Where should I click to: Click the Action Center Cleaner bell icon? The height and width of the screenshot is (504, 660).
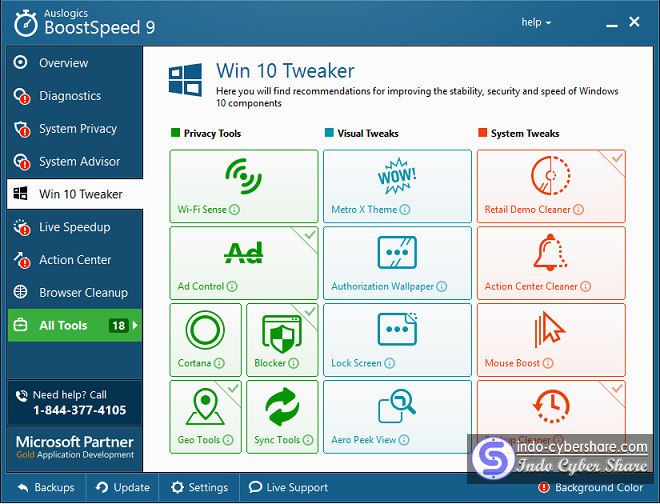tap(551, 252)
